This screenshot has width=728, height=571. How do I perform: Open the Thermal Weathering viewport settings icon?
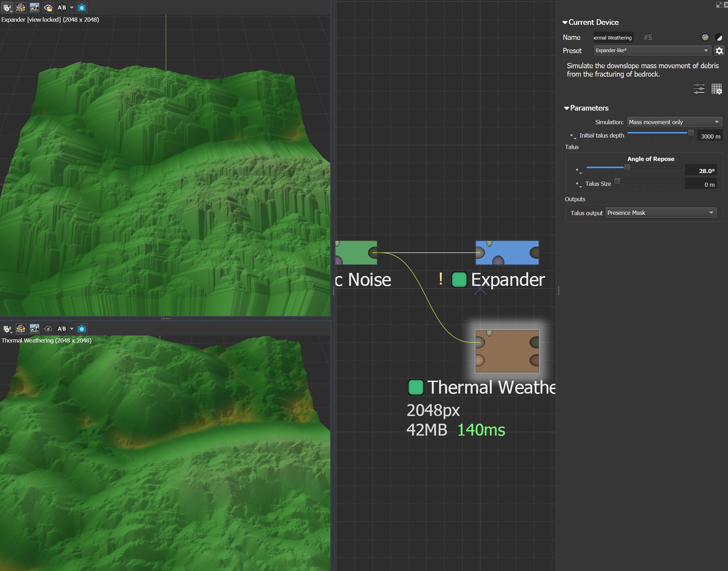click(7, 329)
